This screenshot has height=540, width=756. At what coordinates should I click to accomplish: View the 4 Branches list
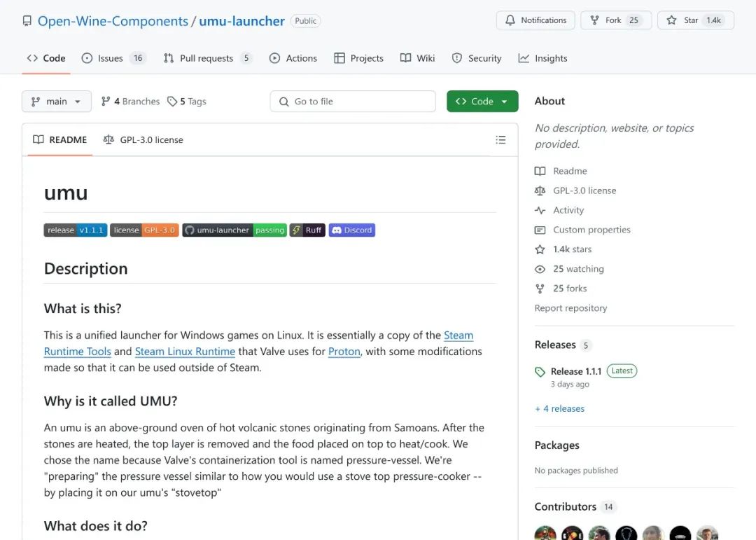click(131, 102)
